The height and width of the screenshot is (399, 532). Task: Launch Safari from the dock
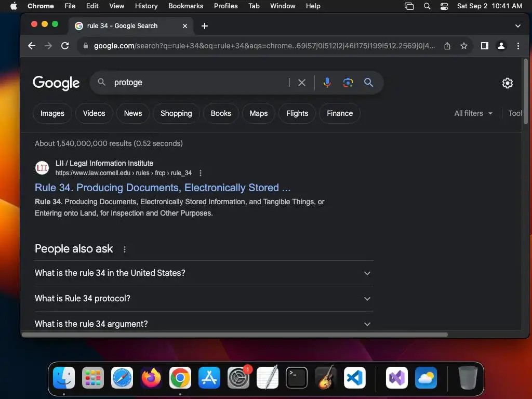(x=122, y=378)
